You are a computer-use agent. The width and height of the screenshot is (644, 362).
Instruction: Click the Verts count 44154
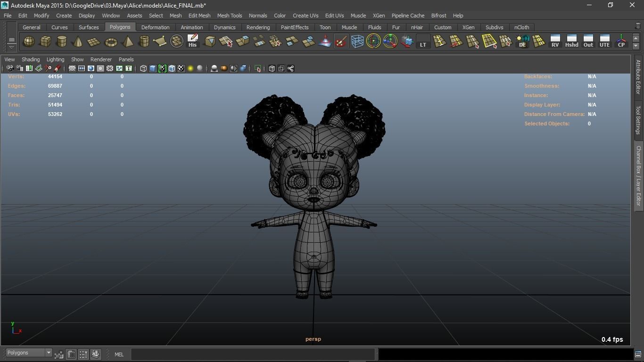(x=55, y=76)
